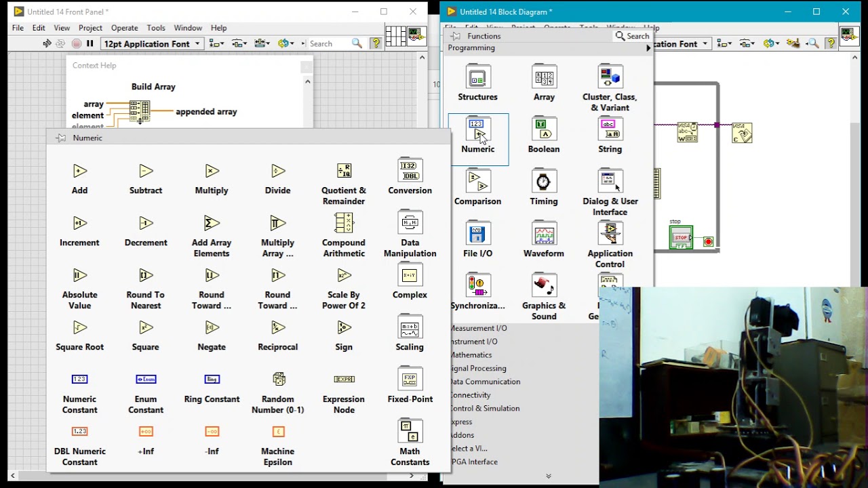Image resolution: width=868 pixels, height=488 pixels.
Task: Pick Random Number (0-1) function
Action: click(x=278, y=380)
